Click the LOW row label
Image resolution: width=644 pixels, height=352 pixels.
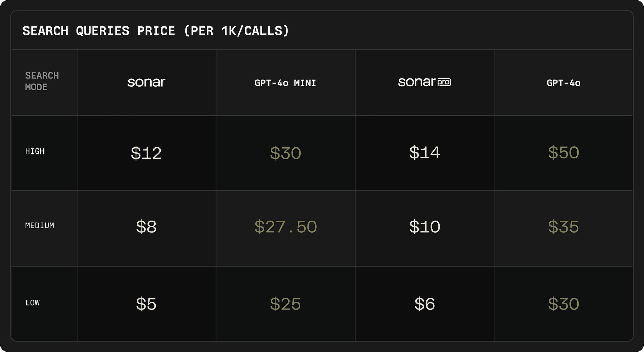(x=32, y=303)
